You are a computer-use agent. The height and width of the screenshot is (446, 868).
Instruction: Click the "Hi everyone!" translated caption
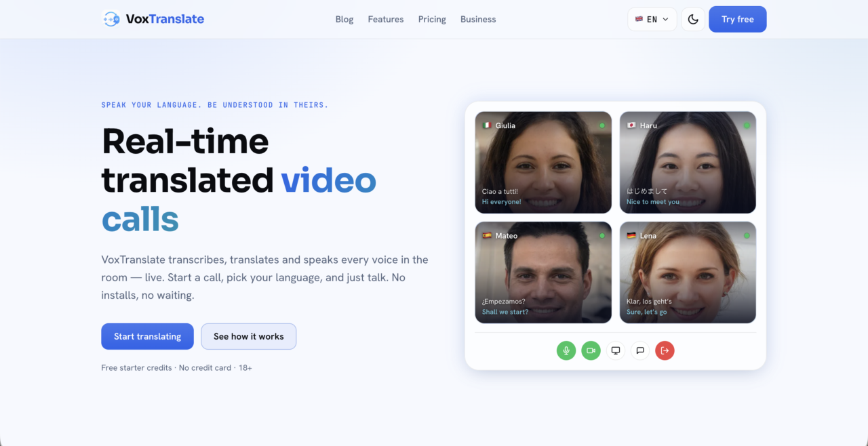click(501, 202)
